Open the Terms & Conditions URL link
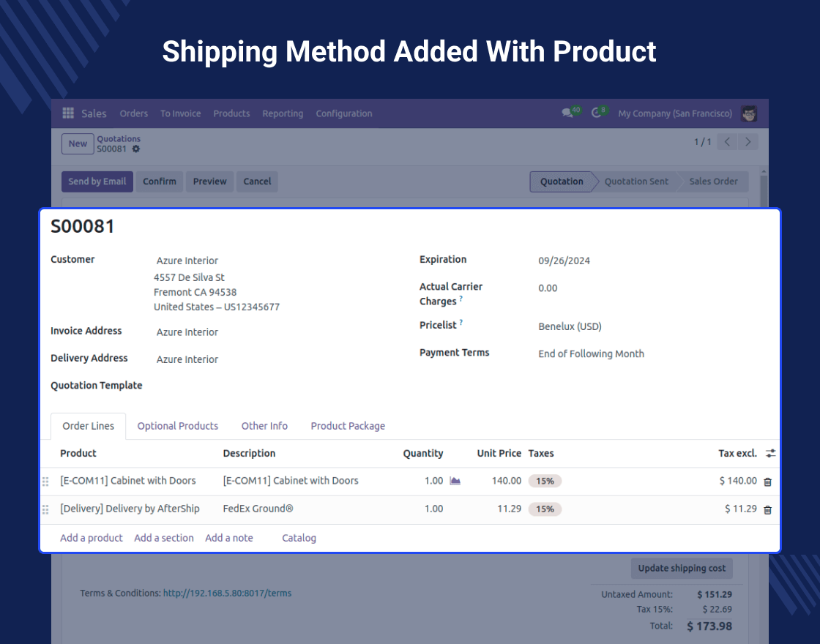The image size is (820, 644). pos(228,594)
